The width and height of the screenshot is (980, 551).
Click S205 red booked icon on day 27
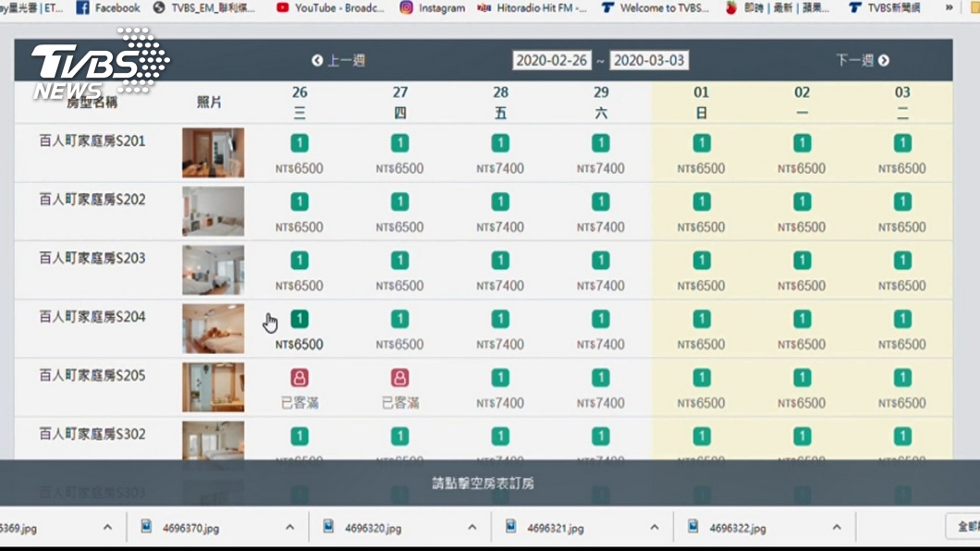click(399, 378)
